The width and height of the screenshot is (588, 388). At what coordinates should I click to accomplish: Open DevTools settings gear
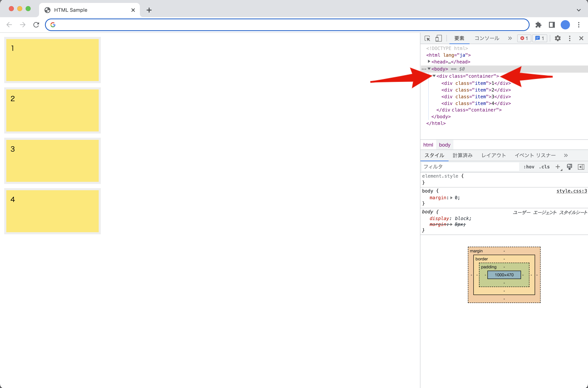tap(558, 38)
